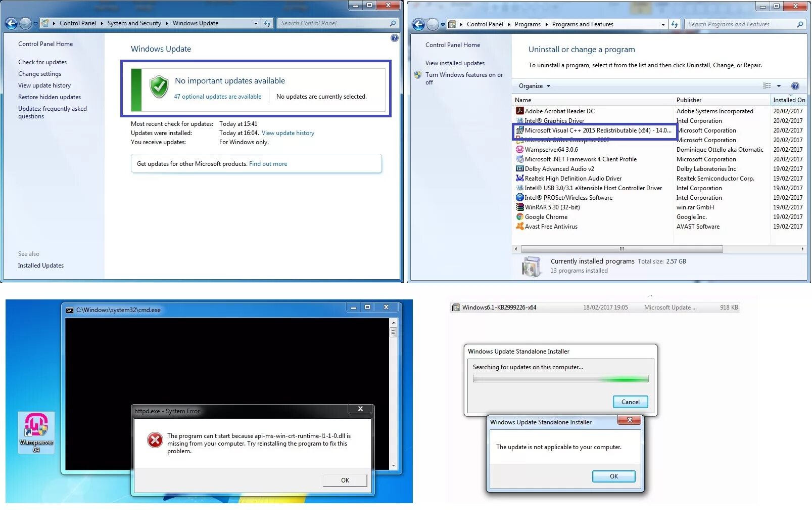Screen dimensions: 812x527
Task: Open Programs and Features help icon
Action: coord(795,86)
